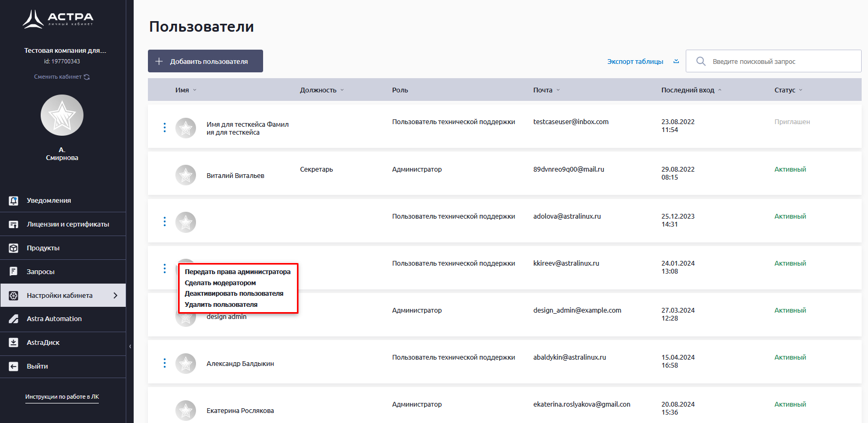Image resolution: width=868 pixels, height=423 pixels.
Task: Choose Удалить пользователя in context menu
Action: click(x=221, y=305)
